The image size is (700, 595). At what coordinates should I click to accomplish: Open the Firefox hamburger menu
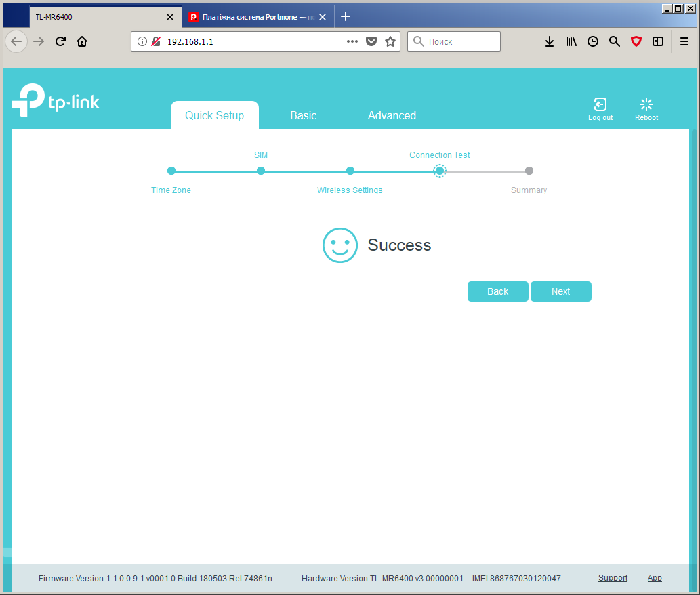(x=684, y=41)
